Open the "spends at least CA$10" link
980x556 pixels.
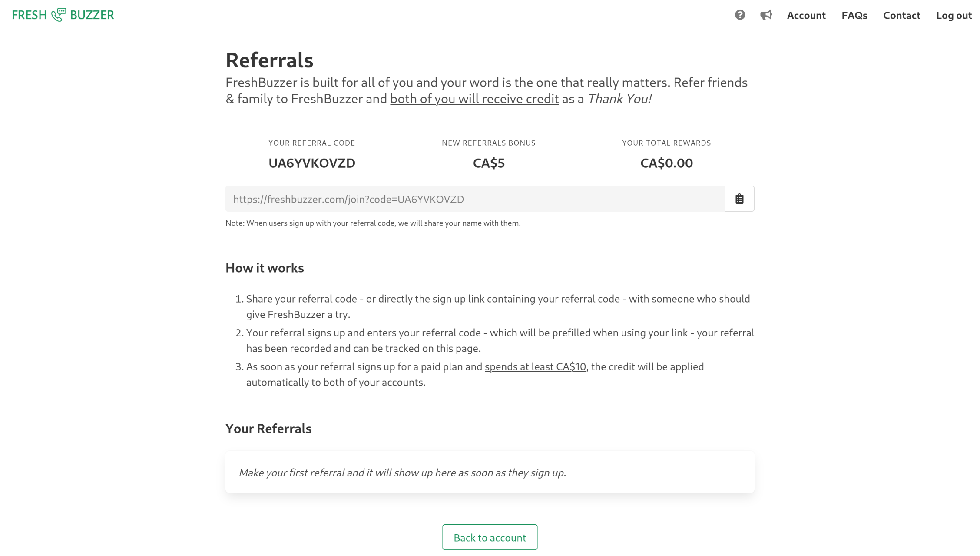pos(535,367)
